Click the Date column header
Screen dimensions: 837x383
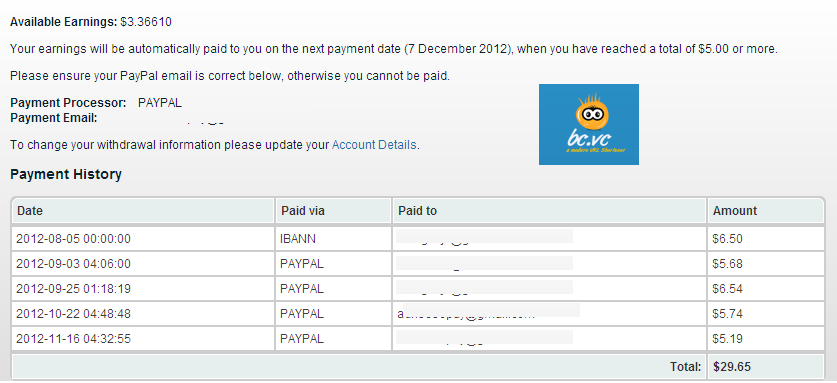pyautogui.click(x=143, y=211)
